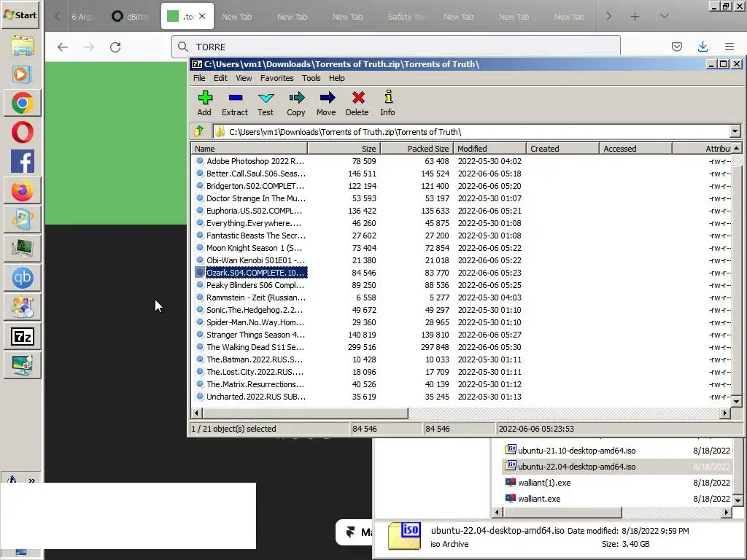Select the Move tool in 7-Zip

(x=326, y=104)
